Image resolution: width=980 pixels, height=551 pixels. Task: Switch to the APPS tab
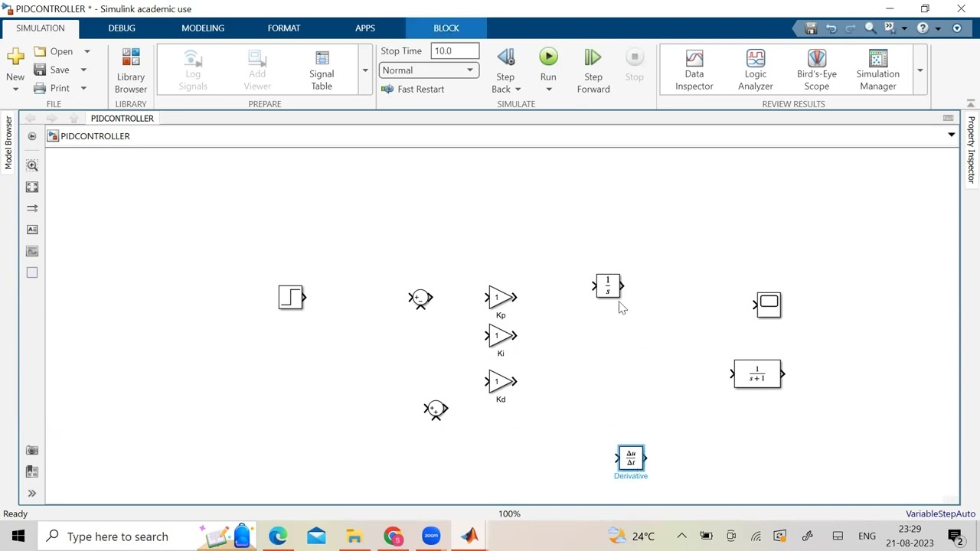[365, 28]
